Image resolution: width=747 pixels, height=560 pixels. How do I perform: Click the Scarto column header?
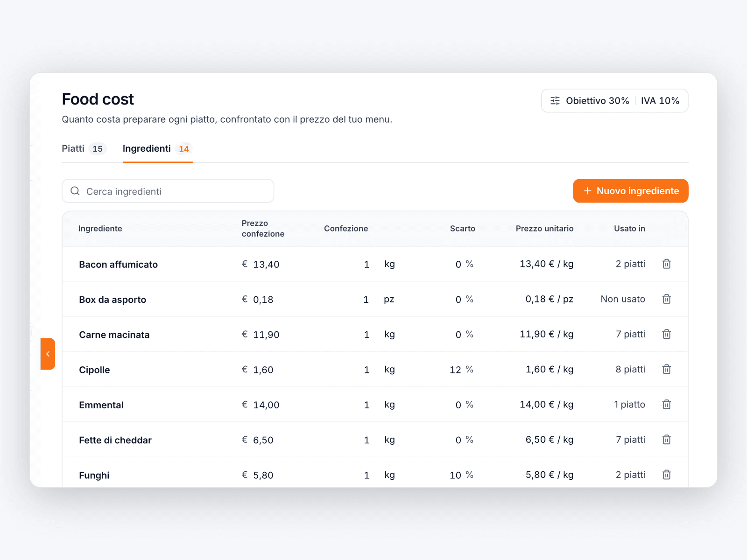click(463, 229)
